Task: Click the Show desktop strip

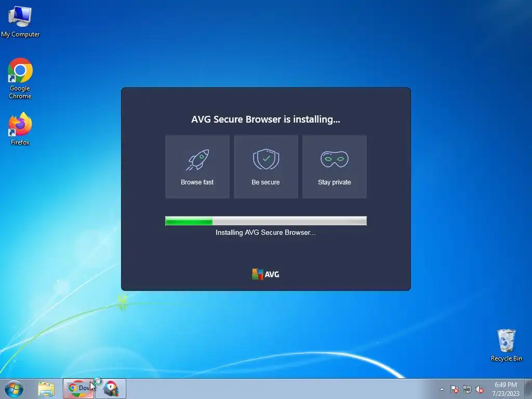Action: point(528,389)
